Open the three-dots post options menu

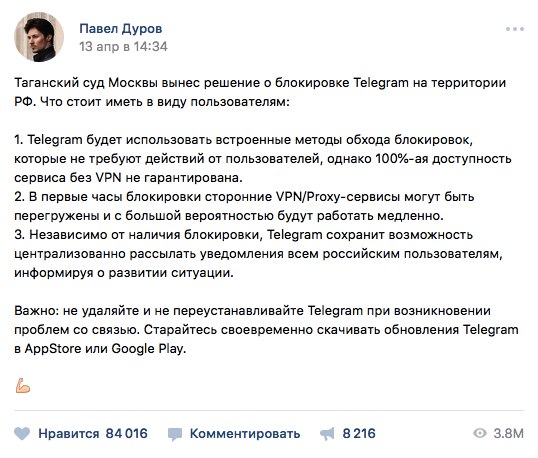514,30
